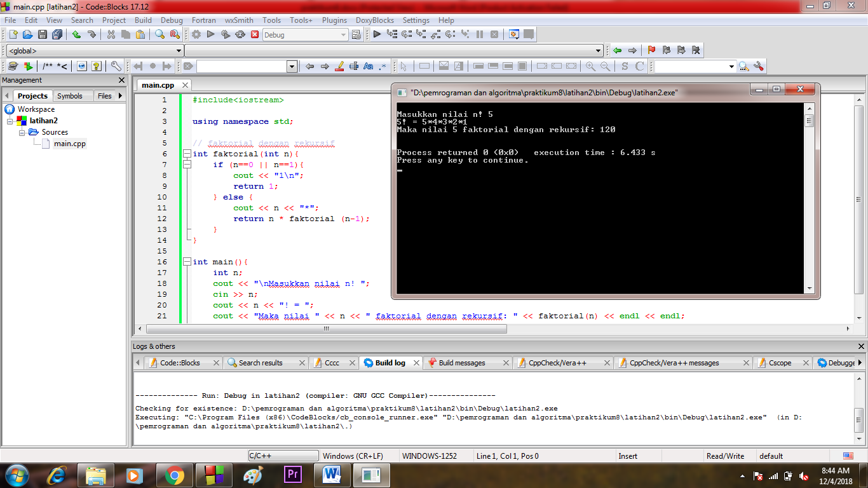Open the Build menu
868x488 pixels.
pos(144,20)
